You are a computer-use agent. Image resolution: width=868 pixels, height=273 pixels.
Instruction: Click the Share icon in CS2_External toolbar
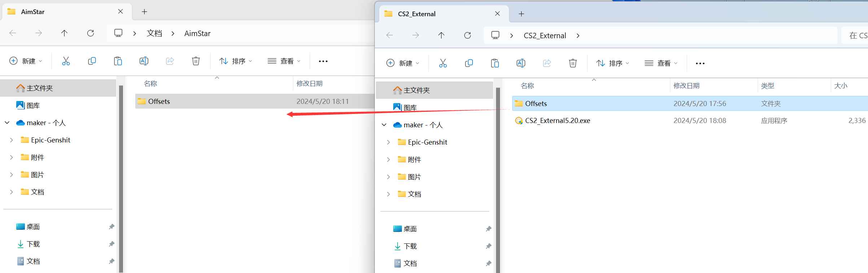click(x=547, y=63)
